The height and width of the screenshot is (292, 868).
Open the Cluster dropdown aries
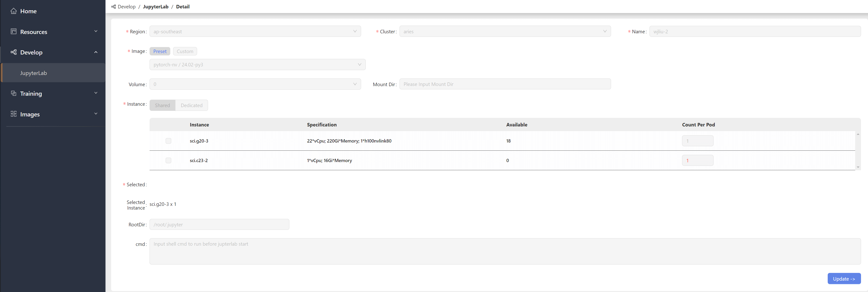click(505, 31)
